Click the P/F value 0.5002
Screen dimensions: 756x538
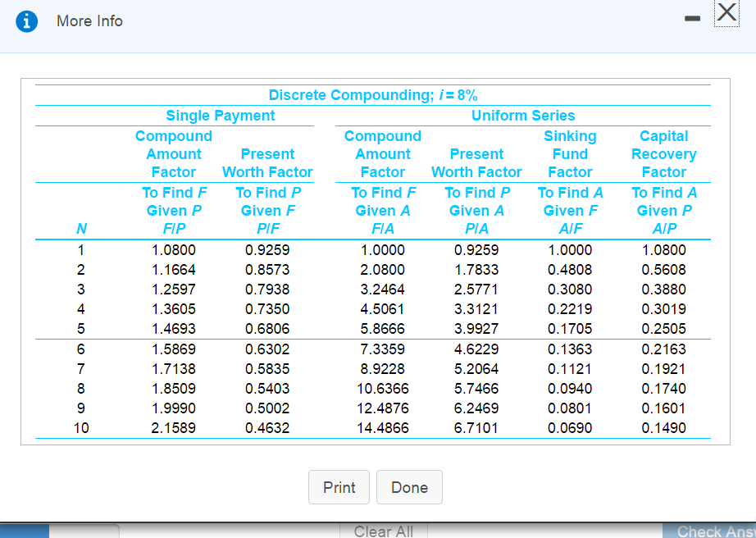(267, 408)
